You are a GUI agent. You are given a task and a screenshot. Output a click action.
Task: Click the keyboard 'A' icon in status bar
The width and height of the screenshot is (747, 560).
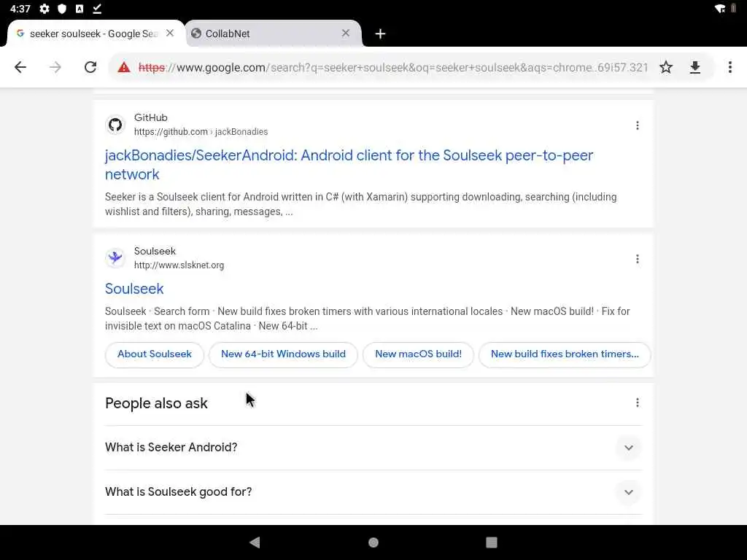pyautogui.click(x=80, y=9)
